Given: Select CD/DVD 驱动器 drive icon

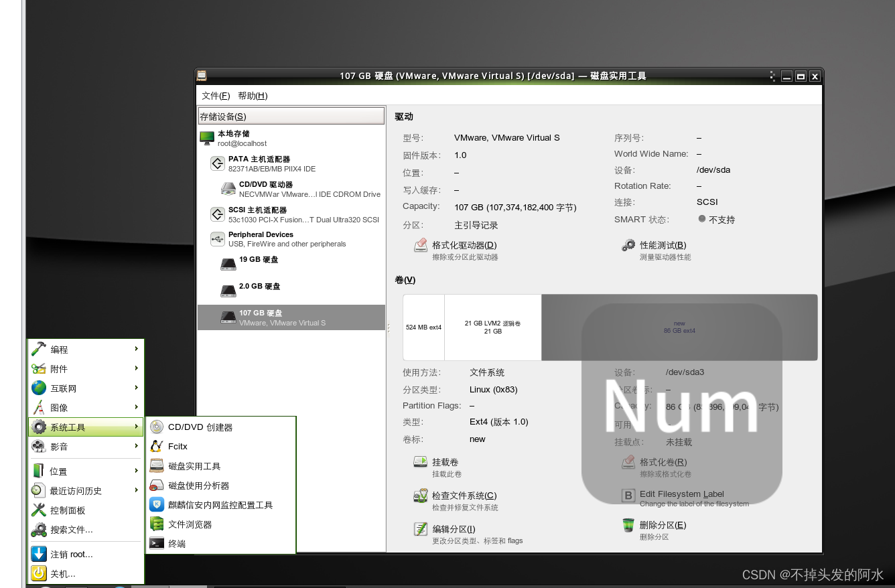Looking at the screenshot, I should point(228,189).
